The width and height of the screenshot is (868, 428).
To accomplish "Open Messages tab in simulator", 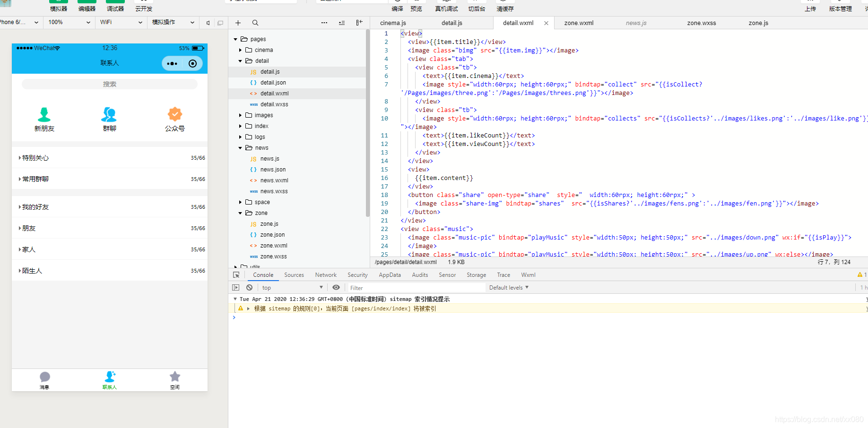I will 44,380.
